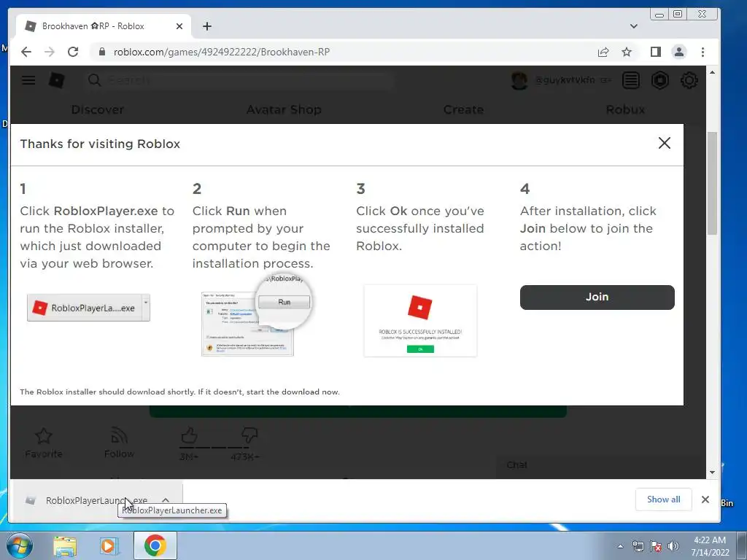Open the Action Center flag icon
Screen dimensions: 747x560
pyautogui.click(x=656, y=546)
